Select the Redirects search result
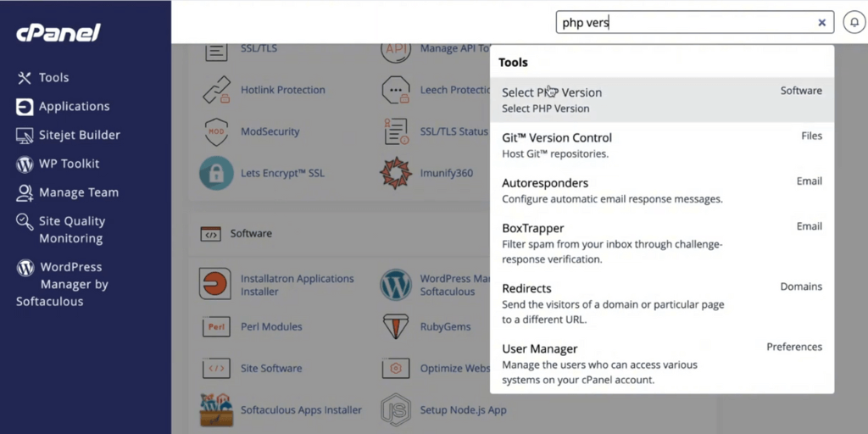868x434 pixels. [662, 303]
